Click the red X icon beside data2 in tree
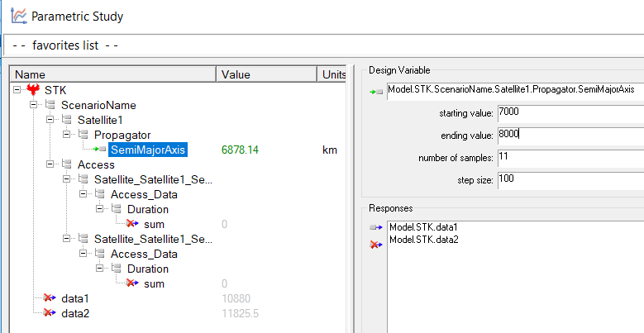This screenshot has height=333, width=644. pyautogui.click(x=50, y=313)
